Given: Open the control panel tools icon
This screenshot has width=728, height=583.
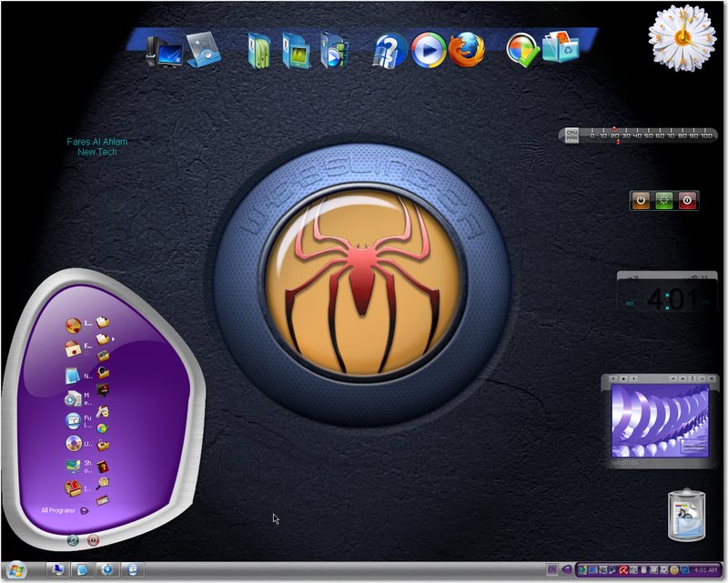Looking at the screenshot, I should [x=102, y=411].
